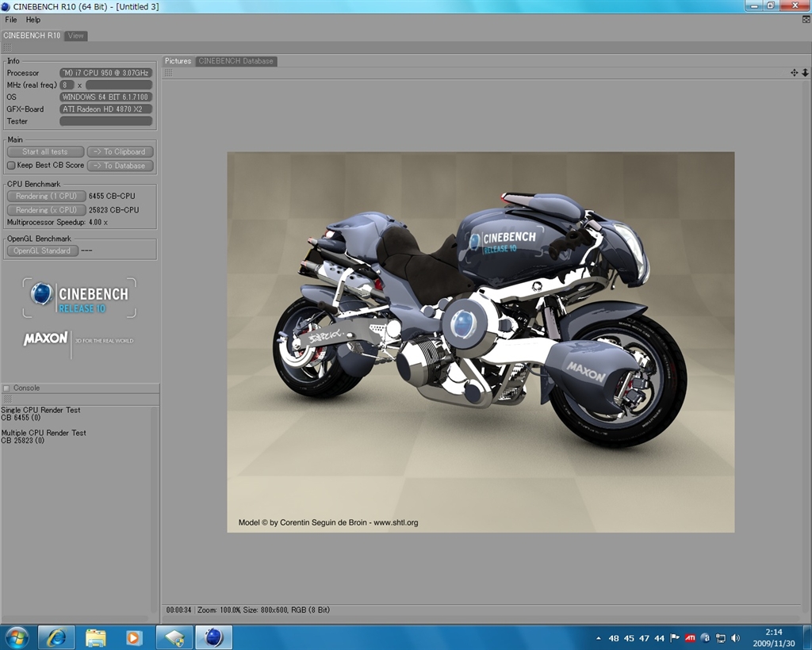Click the OpenGL Standard benchmark button
The height and width of the screenshot is (650, 812).
coord(42,250)
